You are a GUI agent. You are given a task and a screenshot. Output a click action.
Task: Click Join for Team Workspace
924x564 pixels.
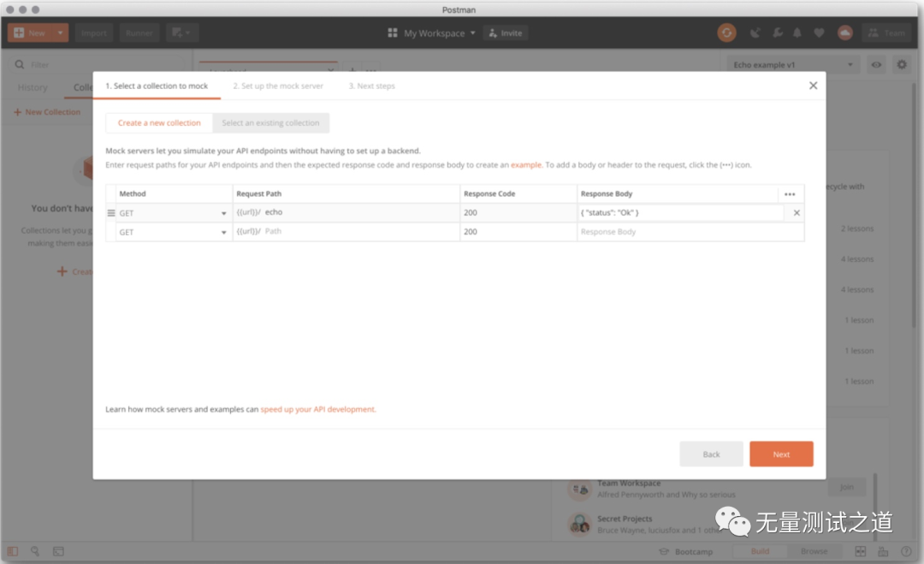pyautogui.click(x=847, y=487)
